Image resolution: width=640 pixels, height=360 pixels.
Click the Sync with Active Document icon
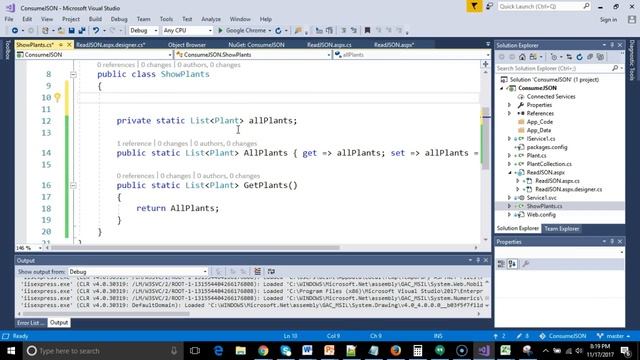click(569, 57)
